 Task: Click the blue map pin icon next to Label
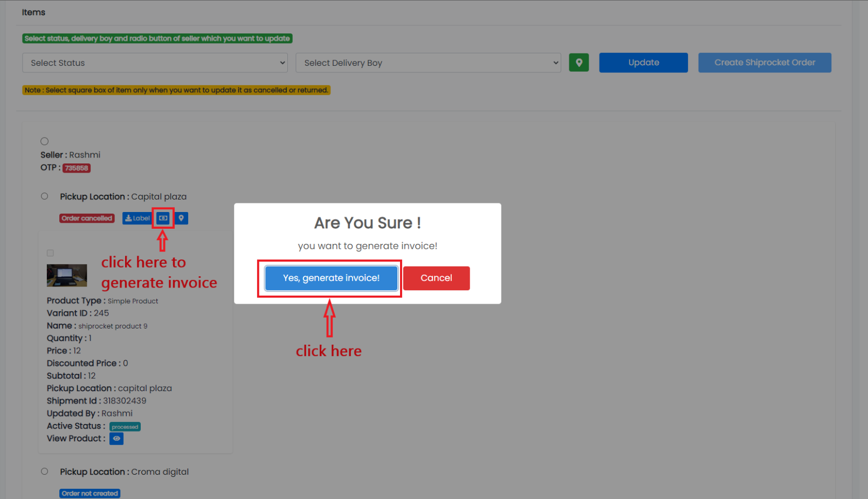coord(181,218)
